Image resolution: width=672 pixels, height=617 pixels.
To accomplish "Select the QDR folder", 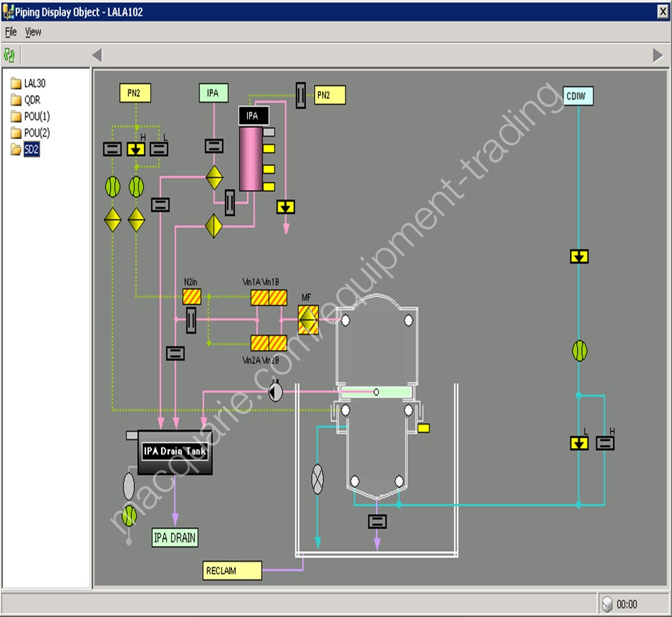I will click(x=26, y=99).
